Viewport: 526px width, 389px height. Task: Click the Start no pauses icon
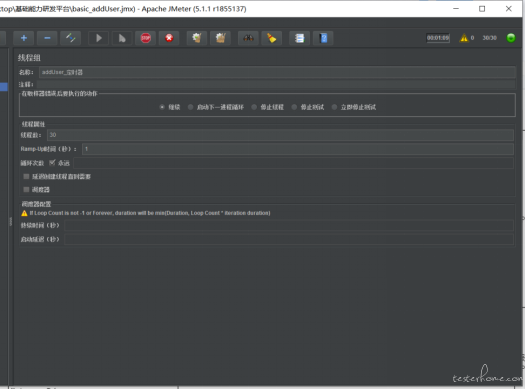point(122,38)
